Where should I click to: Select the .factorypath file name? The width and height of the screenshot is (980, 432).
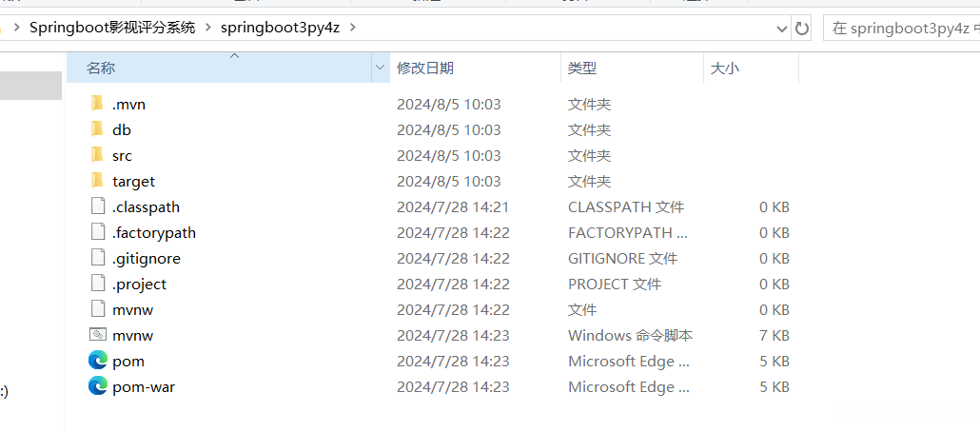(x=154, y=232)
